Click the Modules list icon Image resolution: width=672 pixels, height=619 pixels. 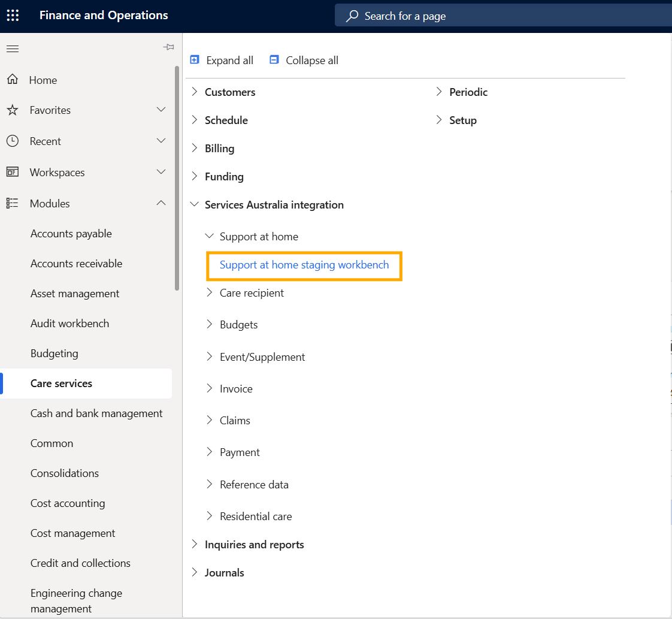coord(13,203)
